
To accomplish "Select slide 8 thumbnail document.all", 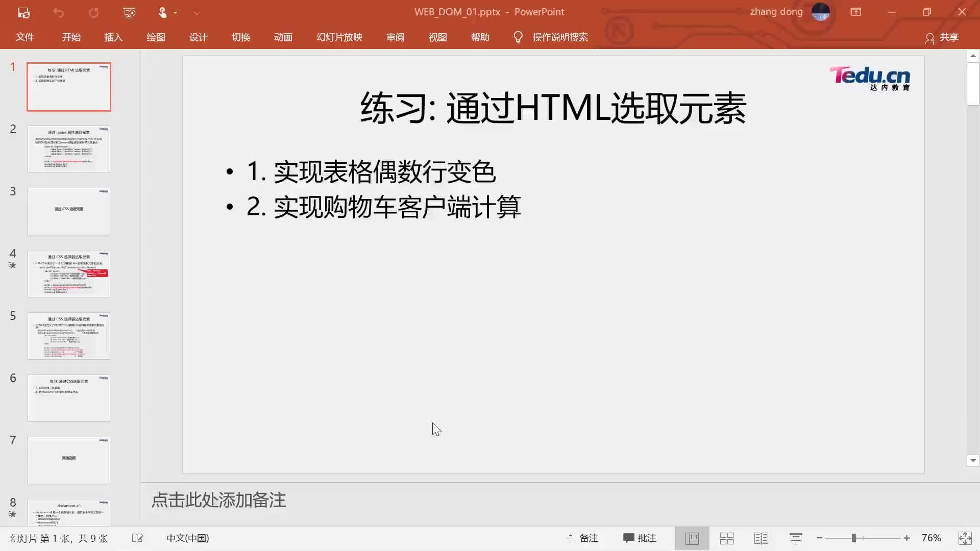I will tap(69, 512).
